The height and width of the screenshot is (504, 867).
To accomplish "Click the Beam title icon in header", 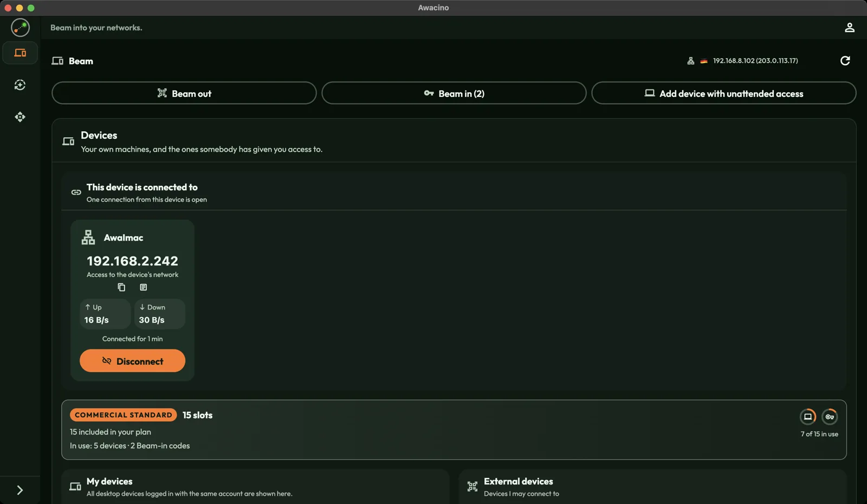I will (57, 61).
